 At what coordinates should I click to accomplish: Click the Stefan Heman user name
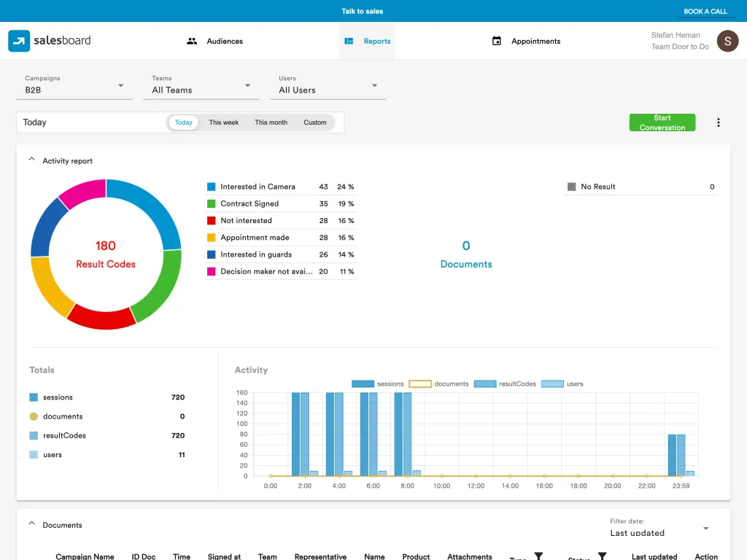676,35
